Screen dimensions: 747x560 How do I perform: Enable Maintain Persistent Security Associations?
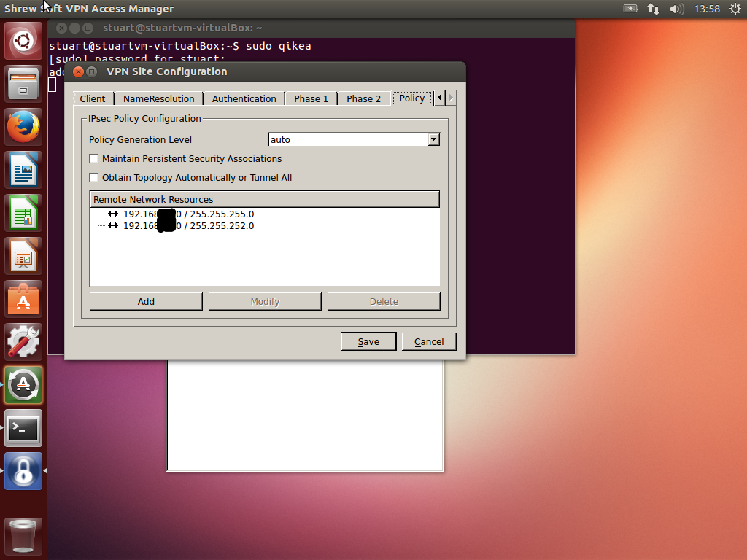point(94,158)
